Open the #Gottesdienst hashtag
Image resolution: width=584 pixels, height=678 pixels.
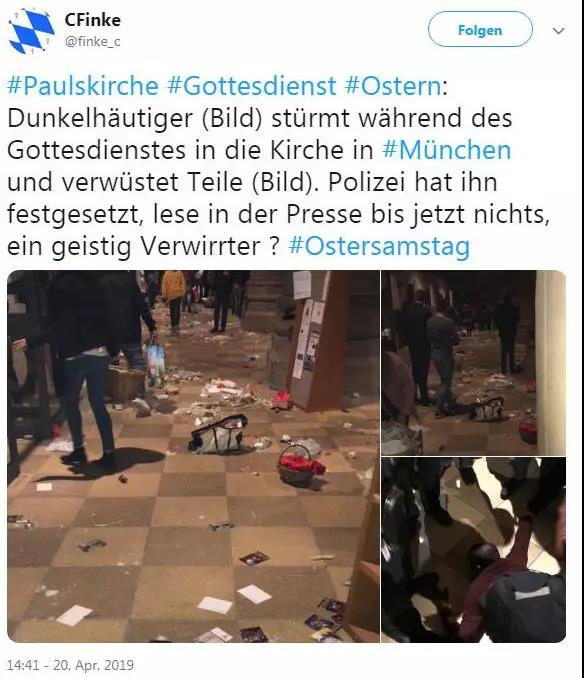(x=252, y=86)
